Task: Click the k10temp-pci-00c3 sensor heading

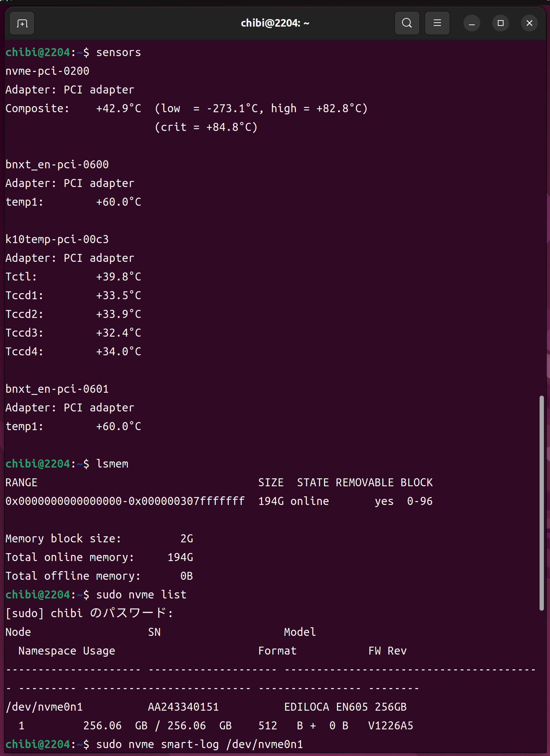Action: (57, 240)
